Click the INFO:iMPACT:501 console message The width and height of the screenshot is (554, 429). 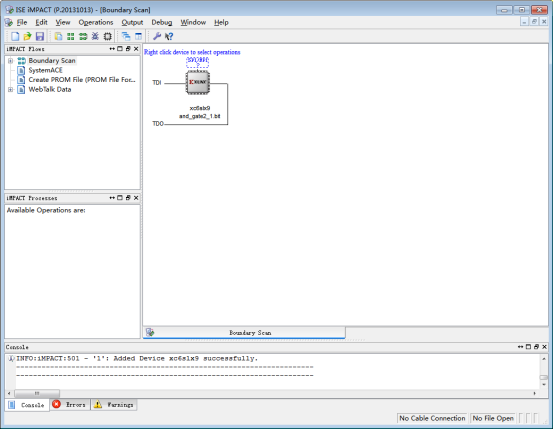pos(137,358)
